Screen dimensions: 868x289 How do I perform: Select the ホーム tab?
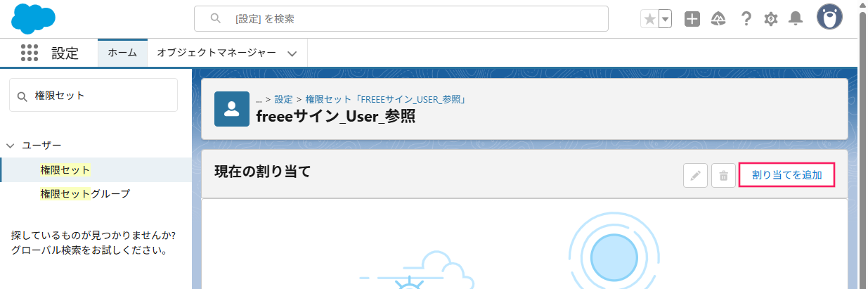point(122,53)
